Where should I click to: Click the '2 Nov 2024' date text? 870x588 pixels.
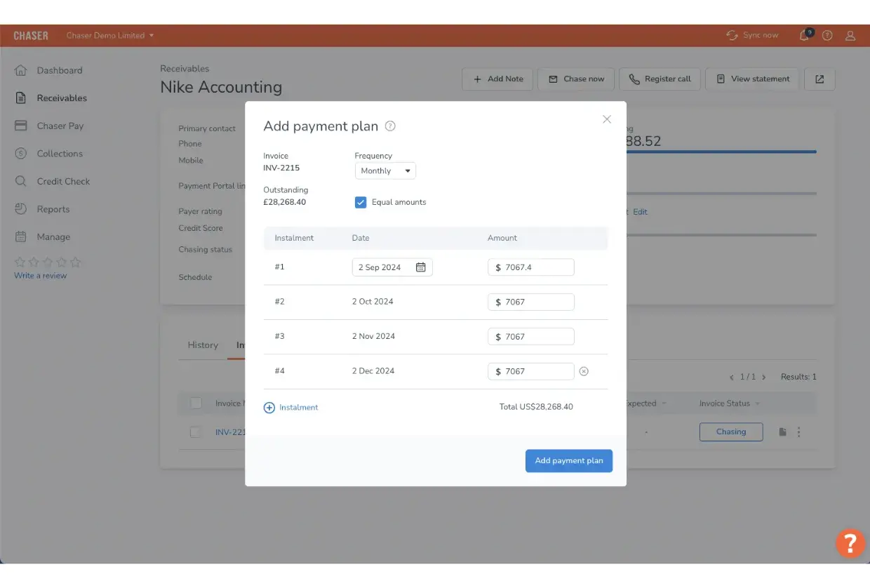tap(373, 336)
